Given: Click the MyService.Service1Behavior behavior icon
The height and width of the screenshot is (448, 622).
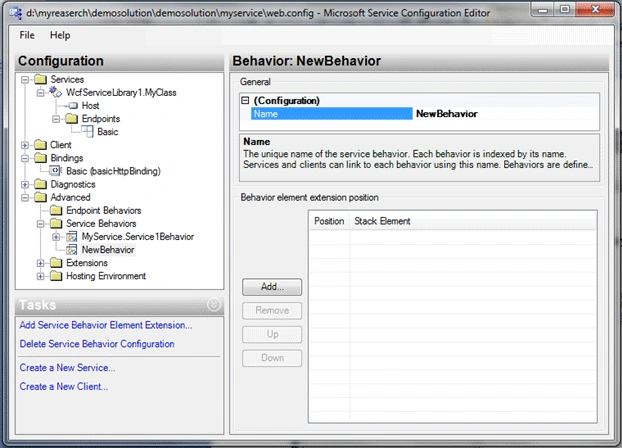Looking at the screenshot, I should 72,237.
